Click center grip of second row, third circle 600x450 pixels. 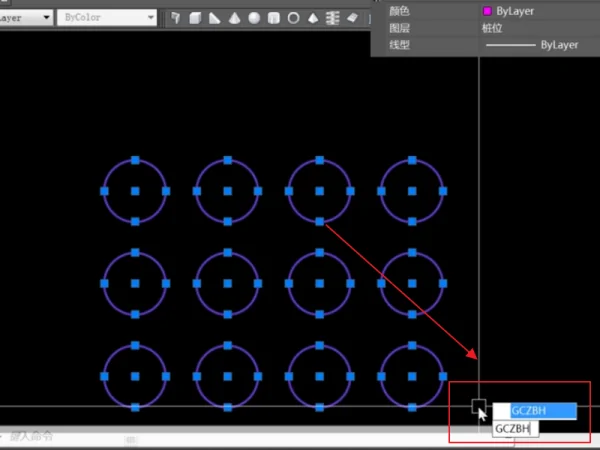point(320,284)
